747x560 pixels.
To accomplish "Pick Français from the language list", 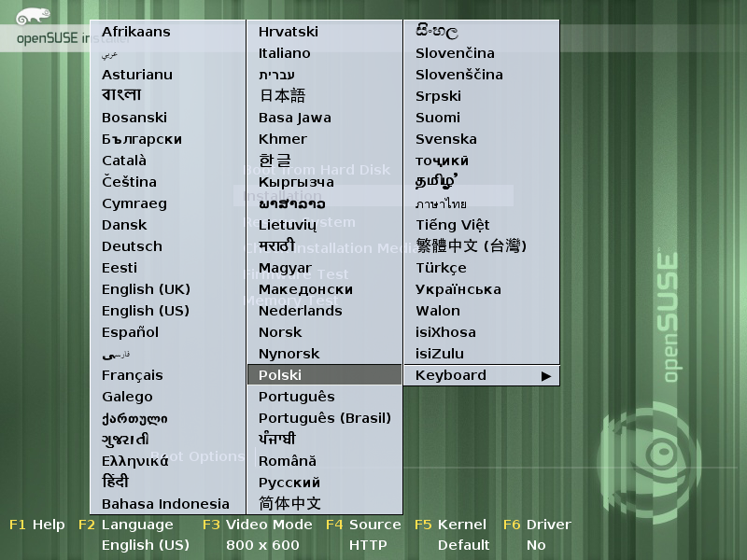I will [x=133, y=375].
